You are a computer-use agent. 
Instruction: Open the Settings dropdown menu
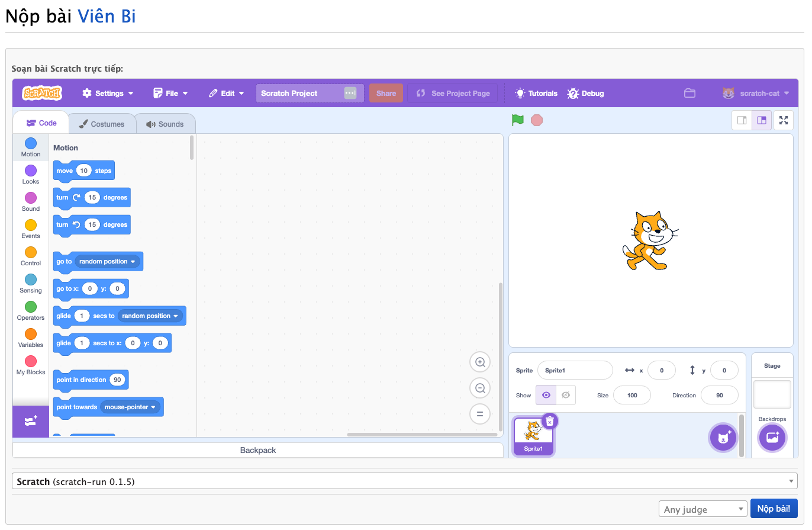108,94
